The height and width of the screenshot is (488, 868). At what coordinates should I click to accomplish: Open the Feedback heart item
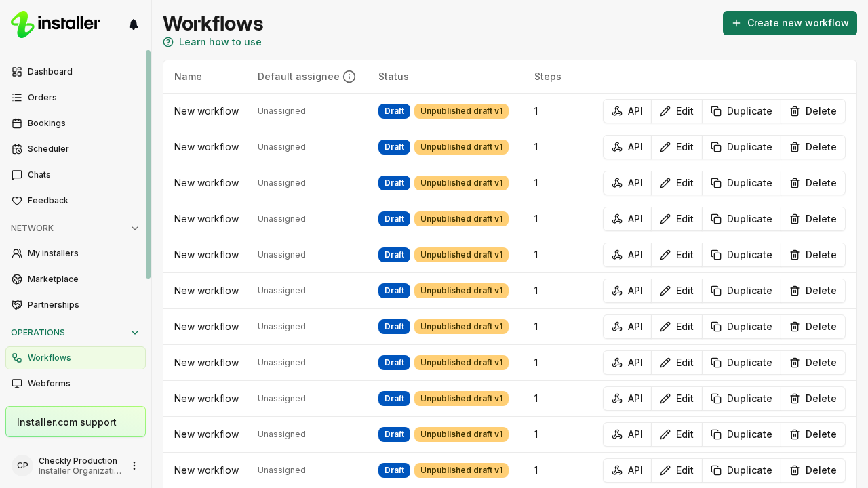75,201
